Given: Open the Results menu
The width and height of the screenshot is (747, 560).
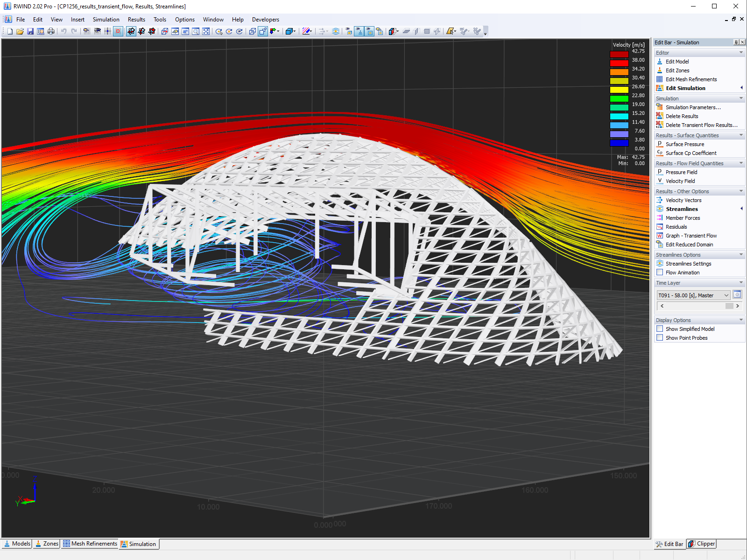Looking at the screenshot, I should click(136, 20).
